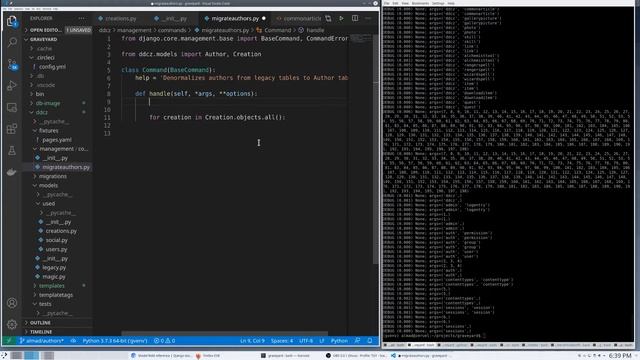Open the Manage gear icon

coord(12,324)
